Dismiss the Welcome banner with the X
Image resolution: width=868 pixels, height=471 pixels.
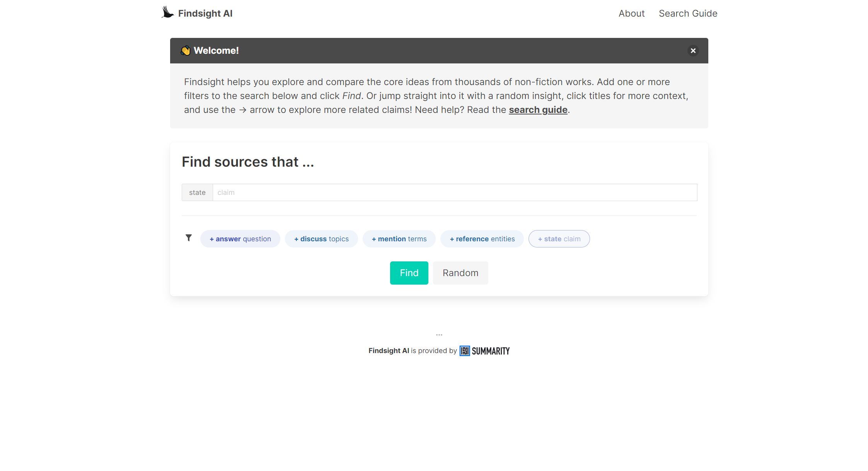pyautogui.click(x=692, y=51)
